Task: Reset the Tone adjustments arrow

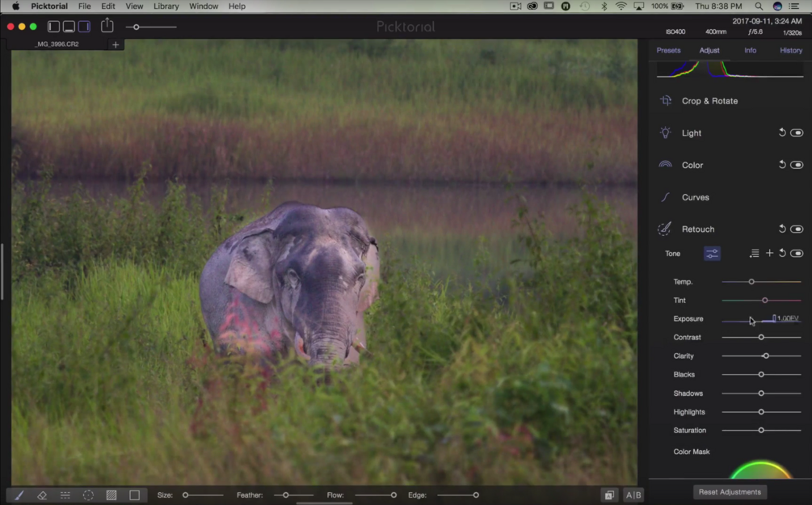Action: pyautogui.click(x=782, y=253)
